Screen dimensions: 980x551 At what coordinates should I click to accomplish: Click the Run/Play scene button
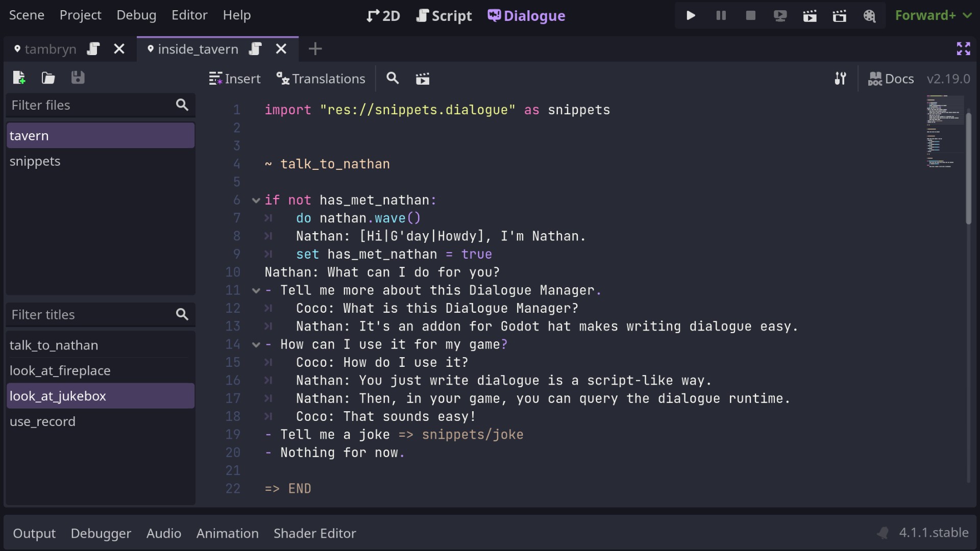689,15
